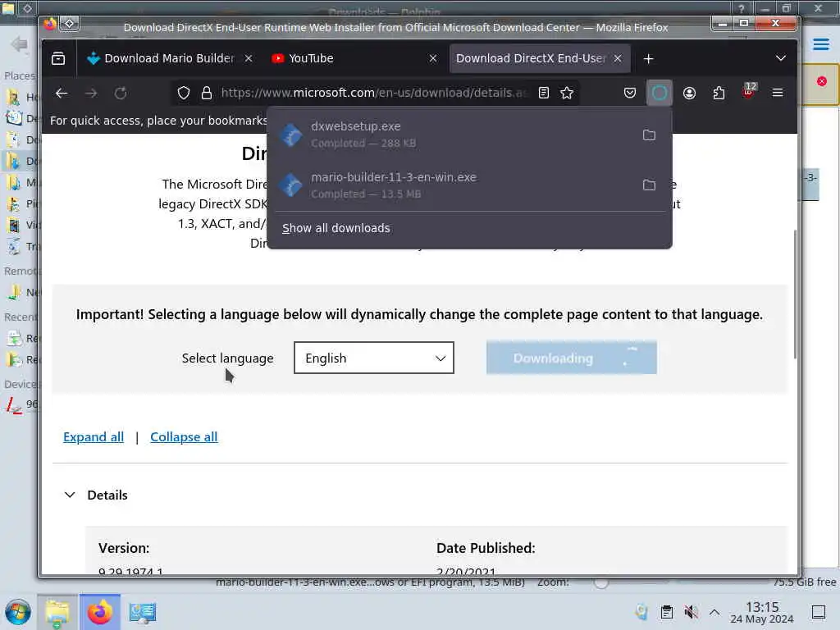The width and height of the screenshot is (840, 630).
Task: Open the Start menu orb
Action: tap(18, 612)
